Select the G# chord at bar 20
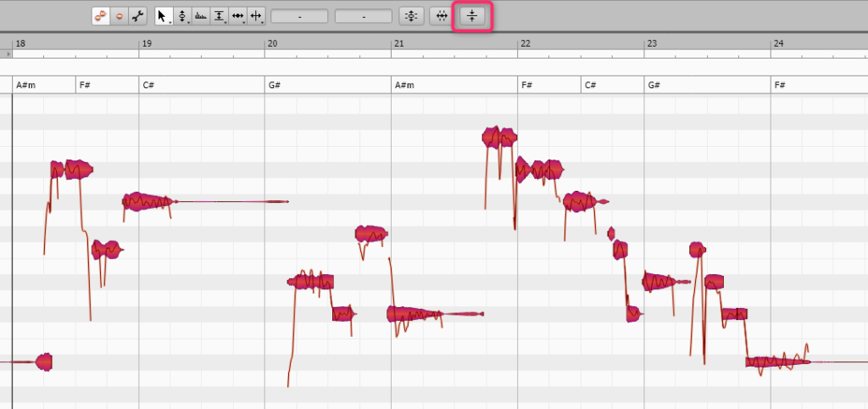 [x=275, y=86]
